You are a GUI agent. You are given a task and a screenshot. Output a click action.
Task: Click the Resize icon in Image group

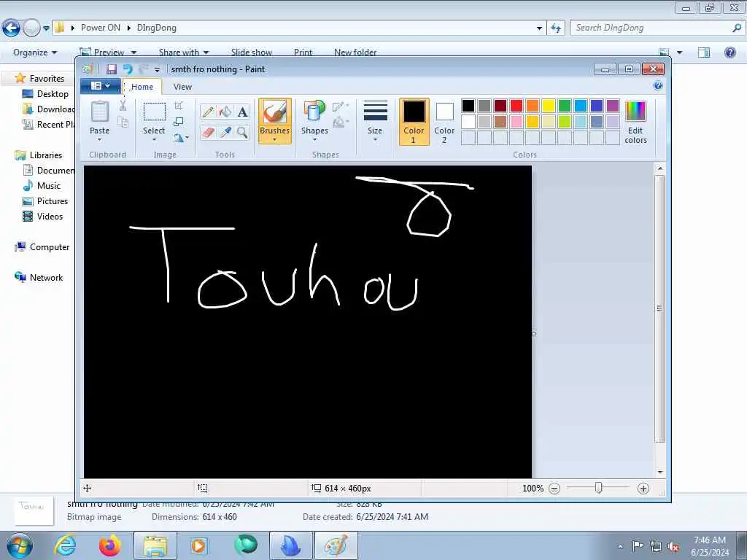point(179,122)
